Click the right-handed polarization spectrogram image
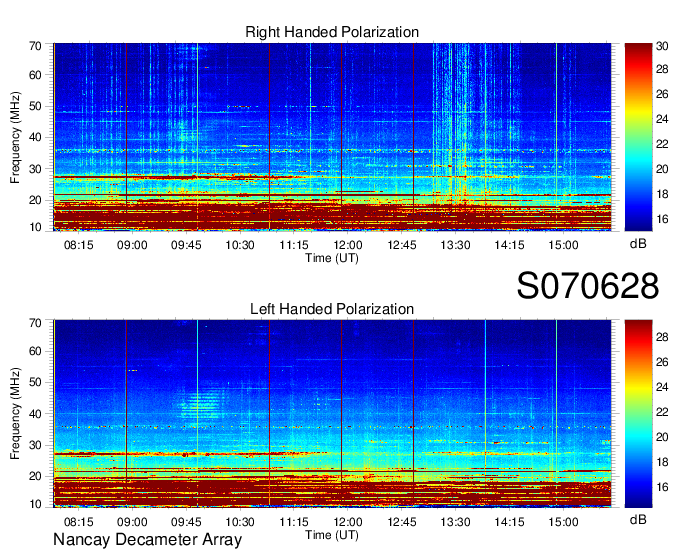 (x=332, y=137)
